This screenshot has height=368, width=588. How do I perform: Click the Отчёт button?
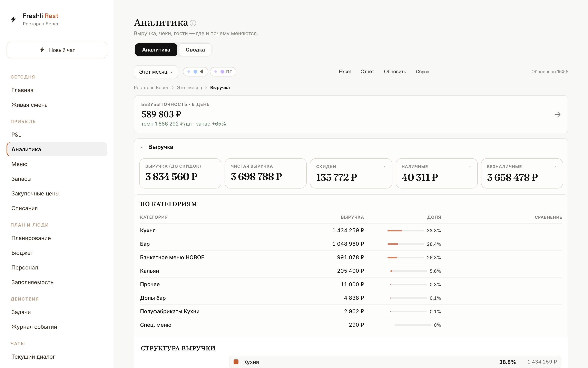point(367,72)
